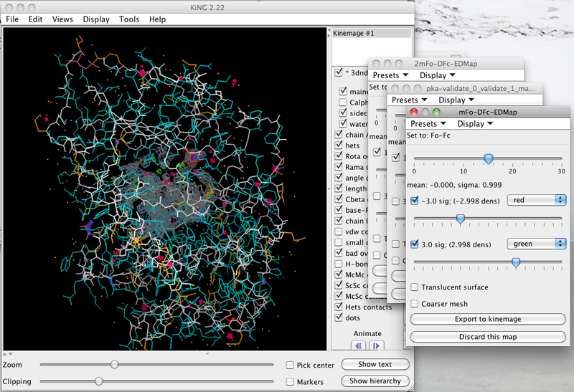
Task: Open the Views menu
Action: pyautogui.click(x=62, y=19)
